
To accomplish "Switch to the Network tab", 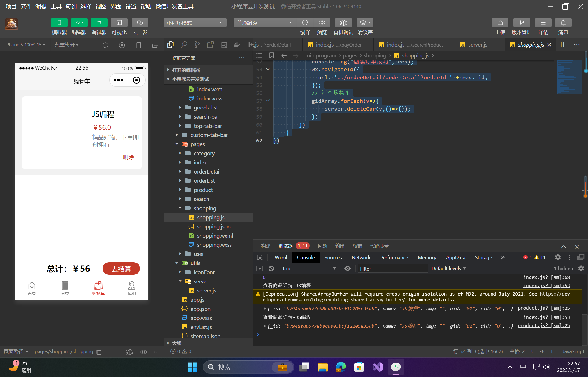I will pos(361,257).
